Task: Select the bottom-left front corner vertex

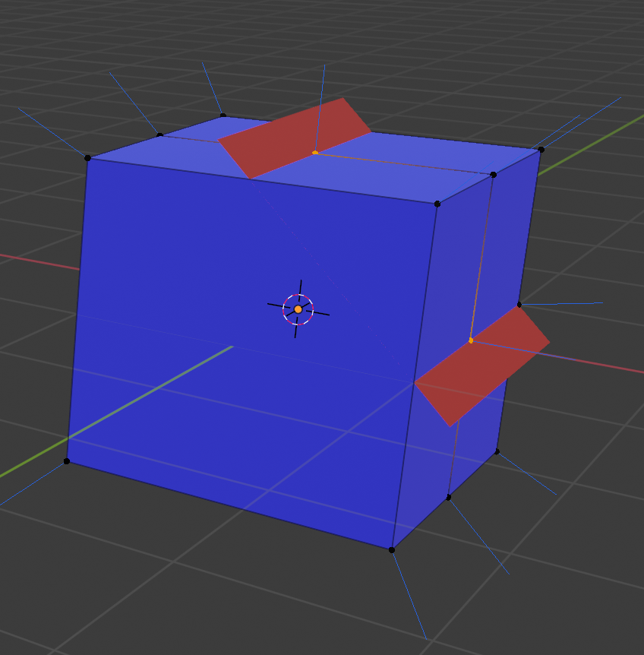Action: point(67,461)
